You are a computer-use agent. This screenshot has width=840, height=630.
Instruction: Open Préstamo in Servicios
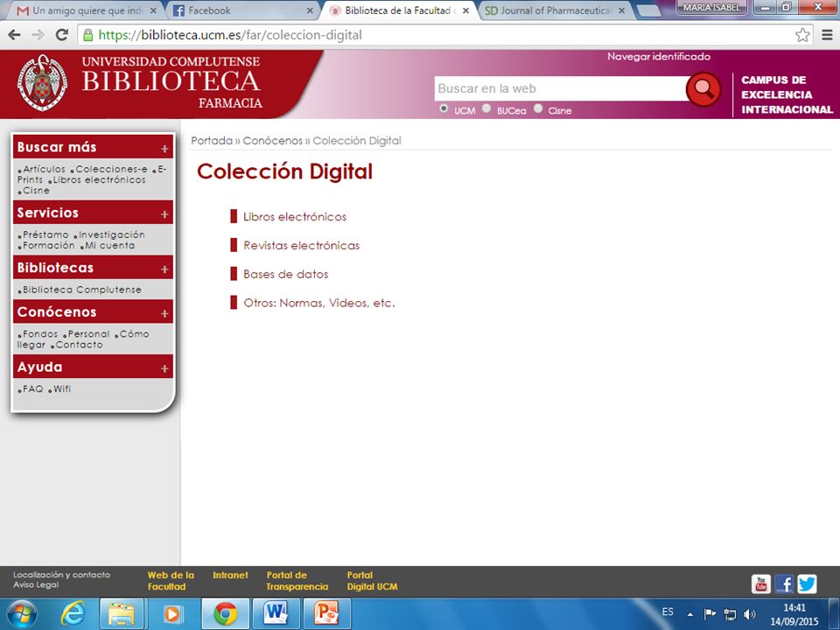pos(45,234)
